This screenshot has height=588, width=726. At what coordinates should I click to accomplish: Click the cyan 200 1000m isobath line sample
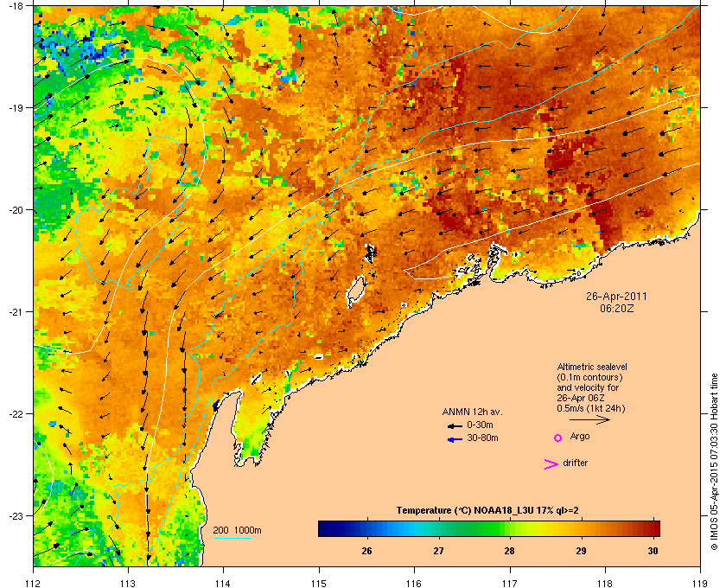tap(232, 538)
